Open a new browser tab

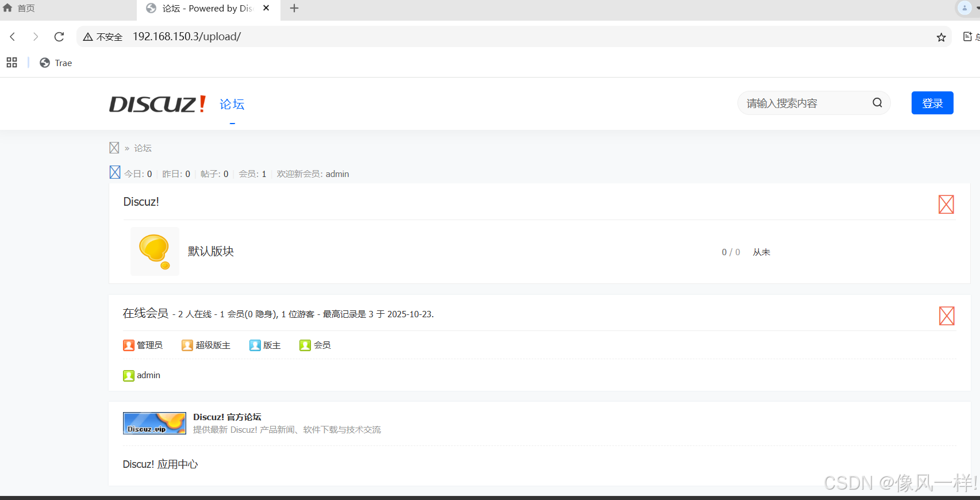click(294, 8)
